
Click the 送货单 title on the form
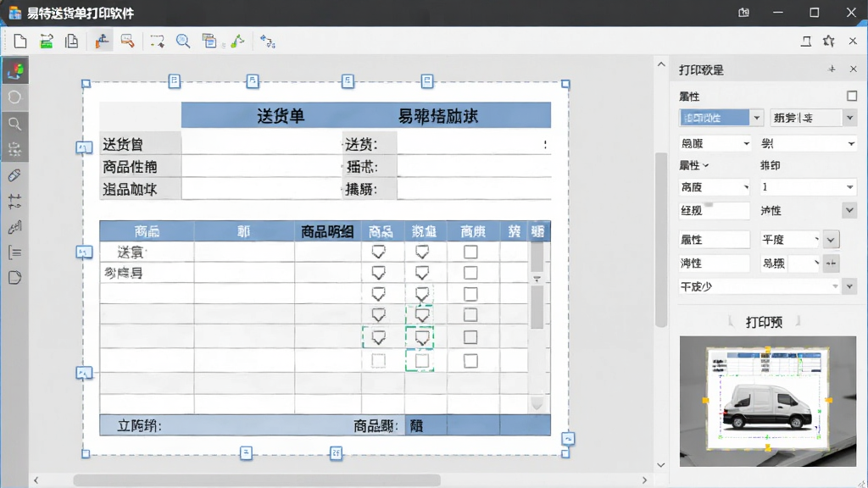click(281, 115)
